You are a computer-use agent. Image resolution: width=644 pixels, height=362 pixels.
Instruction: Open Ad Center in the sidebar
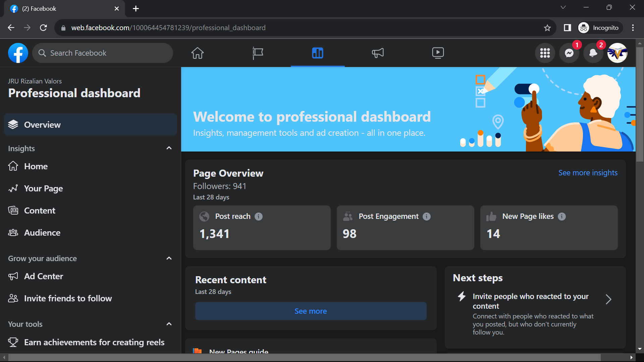(91, 276)
